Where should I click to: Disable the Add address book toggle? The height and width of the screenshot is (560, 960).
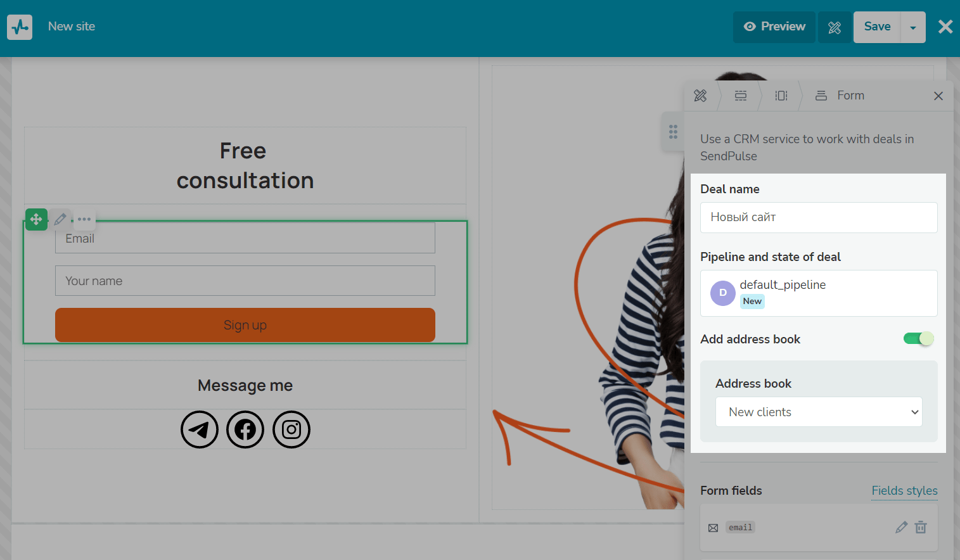pos(918,339)
